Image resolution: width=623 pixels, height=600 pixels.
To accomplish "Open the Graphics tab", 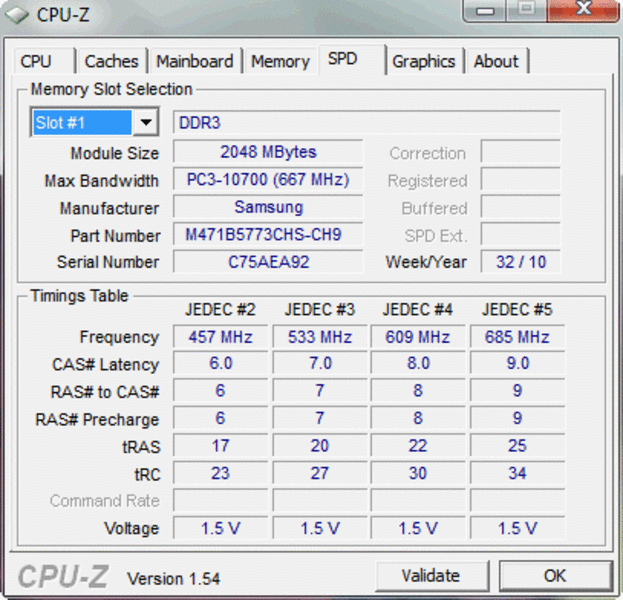I will (424, 61).
